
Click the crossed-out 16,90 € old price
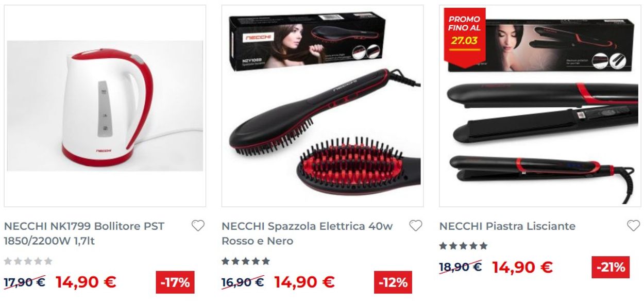click(243, 282)
